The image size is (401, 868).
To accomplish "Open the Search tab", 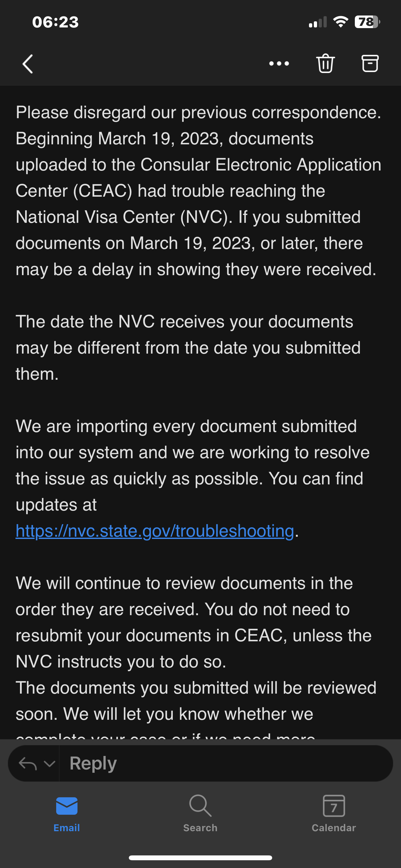I will 200,814.
